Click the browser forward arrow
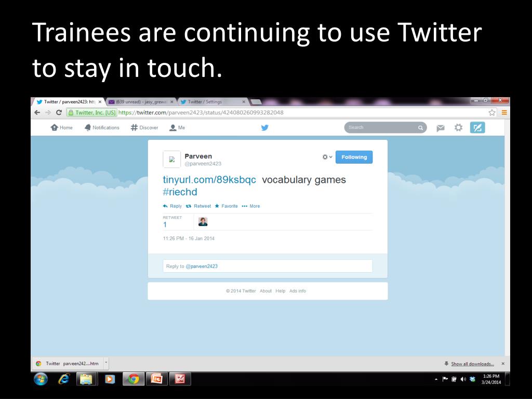 pos(48,112)
